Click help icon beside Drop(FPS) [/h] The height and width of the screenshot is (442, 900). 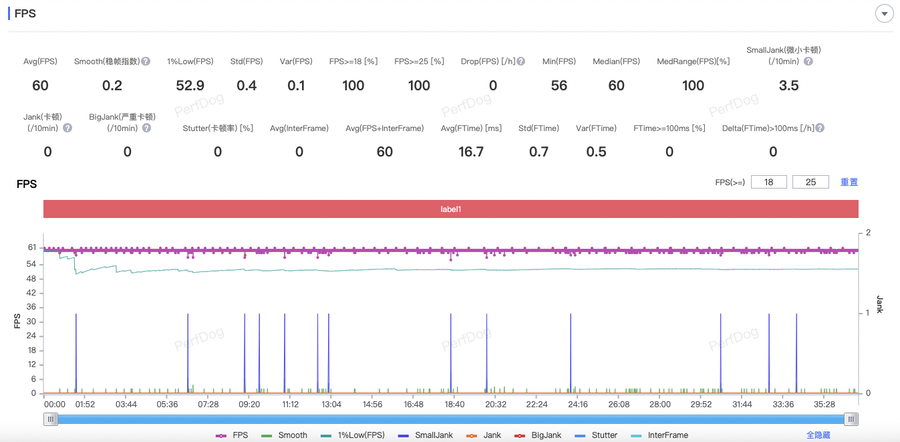pos(521,62)
